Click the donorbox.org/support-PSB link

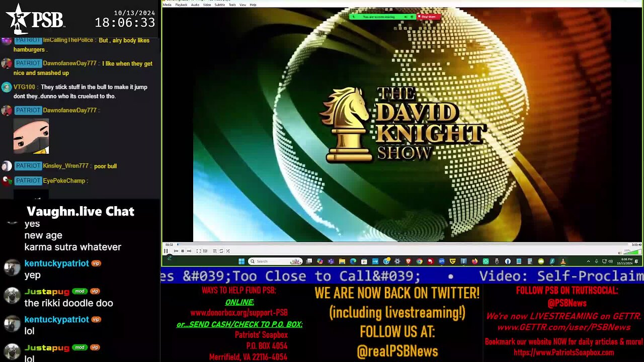pos(239,313)
